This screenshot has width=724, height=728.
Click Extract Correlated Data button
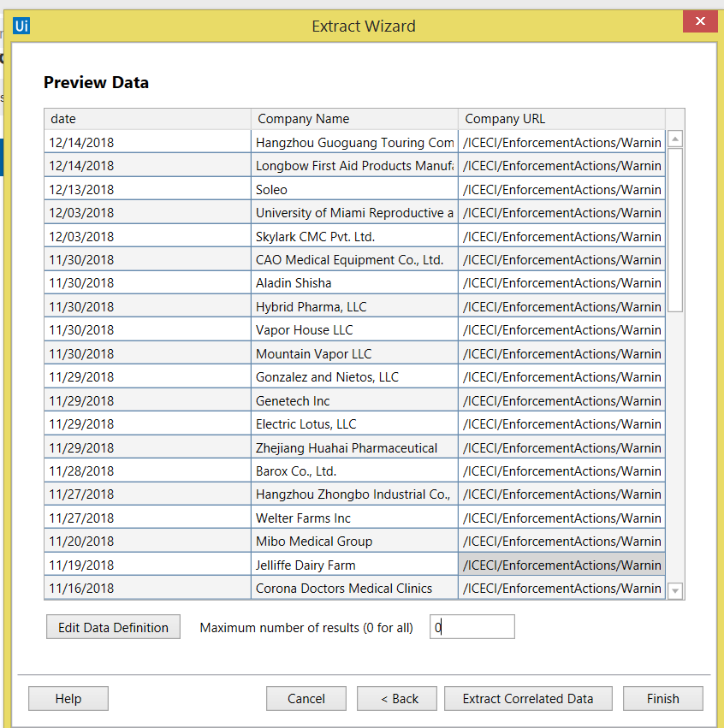tap(528, 698)
